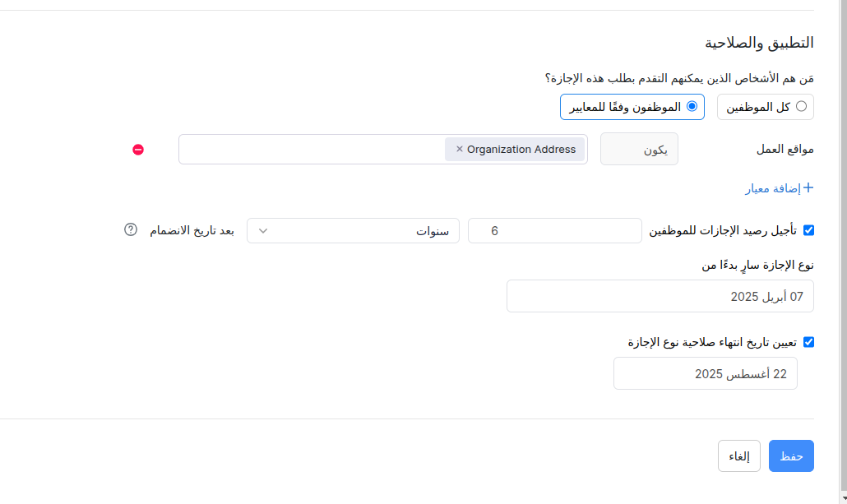The width and height of the screenshot is (847, 504).
Task: Remove the Organization Address tag with its ×
Action: [459, 150]
